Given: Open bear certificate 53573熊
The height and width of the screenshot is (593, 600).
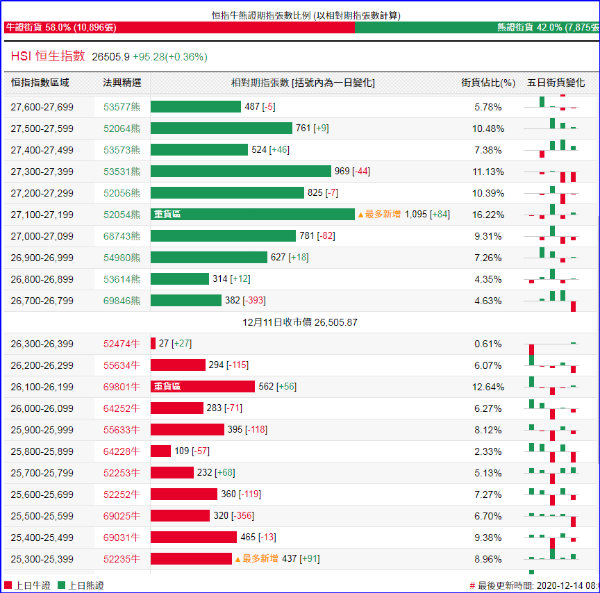Looking at the screenshot, I should (x=122, y=150).
